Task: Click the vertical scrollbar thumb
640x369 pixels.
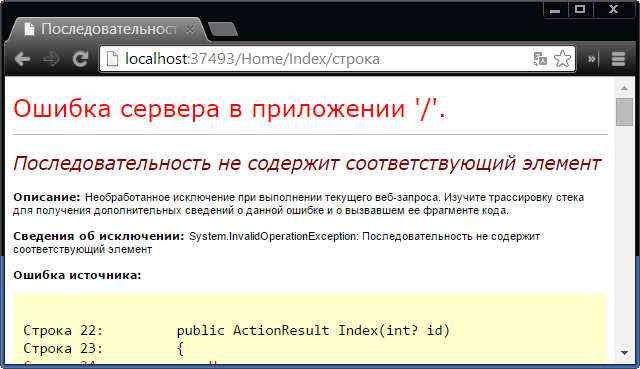Action: (x=624, y=112)
